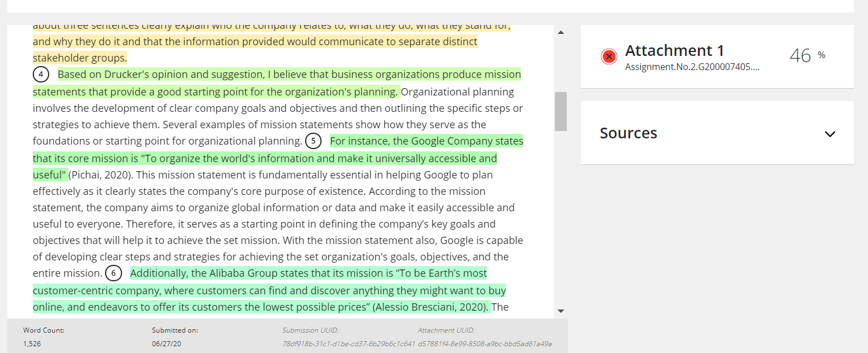
Task: Click the scroll up arrow of document
Action: coord(561,32)
